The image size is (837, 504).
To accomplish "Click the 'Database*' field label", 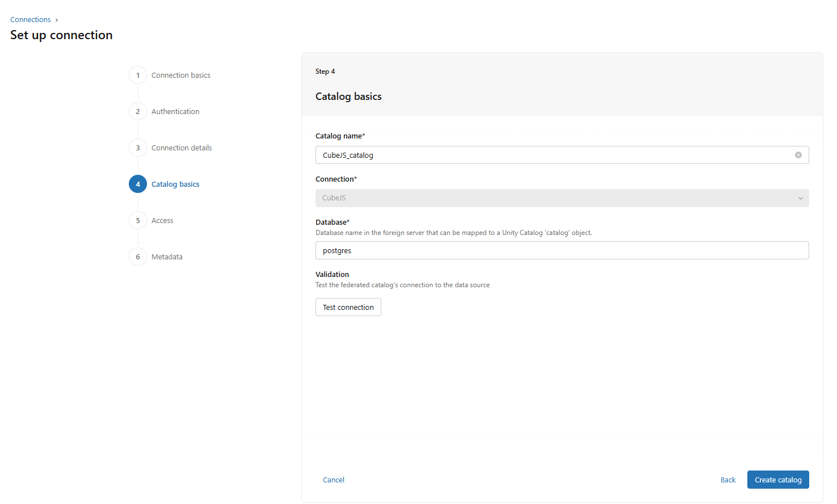I will tap(333, 222).
